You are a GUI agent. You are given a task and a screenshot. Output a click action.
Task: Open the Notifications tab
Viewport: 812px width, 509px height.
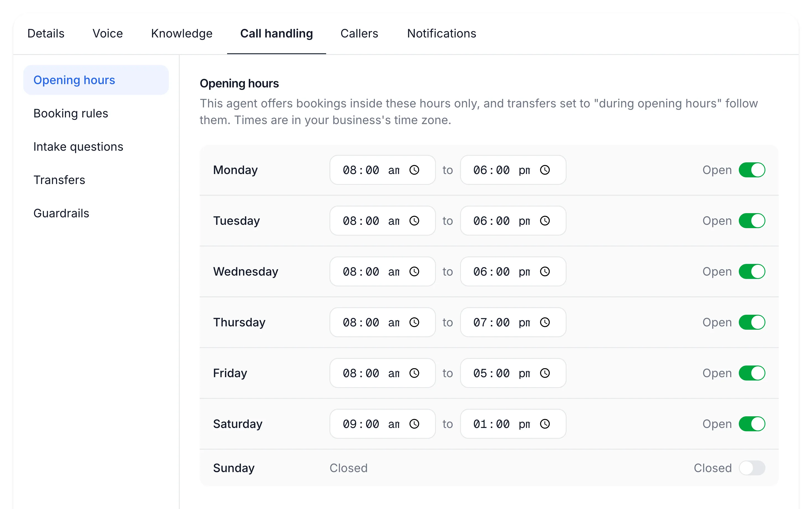point(442,34)
